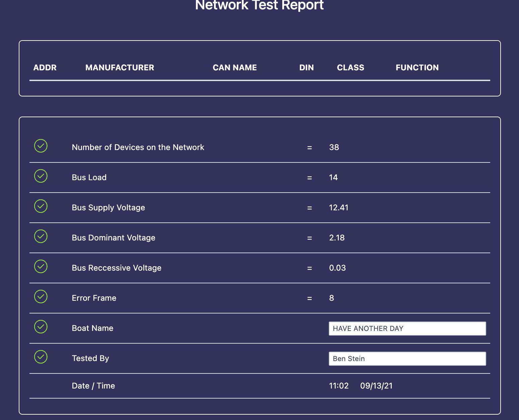Click the checkmark icon beside Boat Name

(41, 327)
